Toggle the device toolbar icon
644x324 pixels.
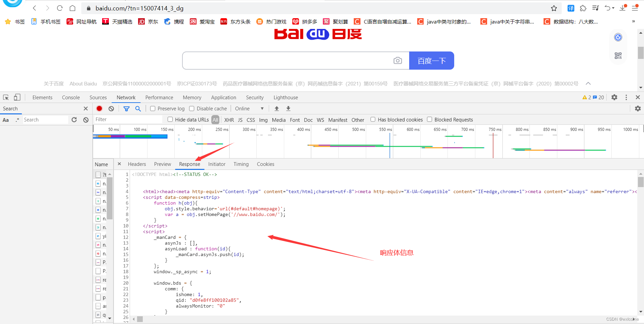[x=17, y=97]
